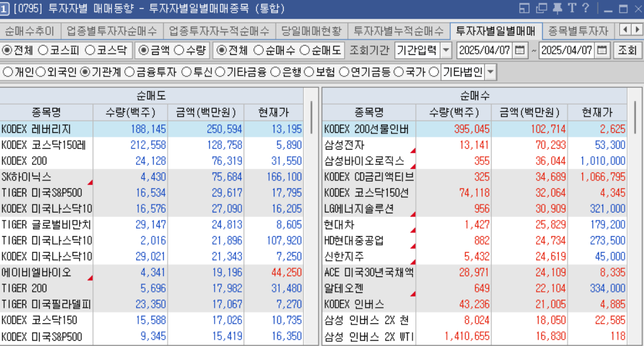Select the 코스닥 radio button
The width and height of the screenshot is (644, 346).
(90, 50)
